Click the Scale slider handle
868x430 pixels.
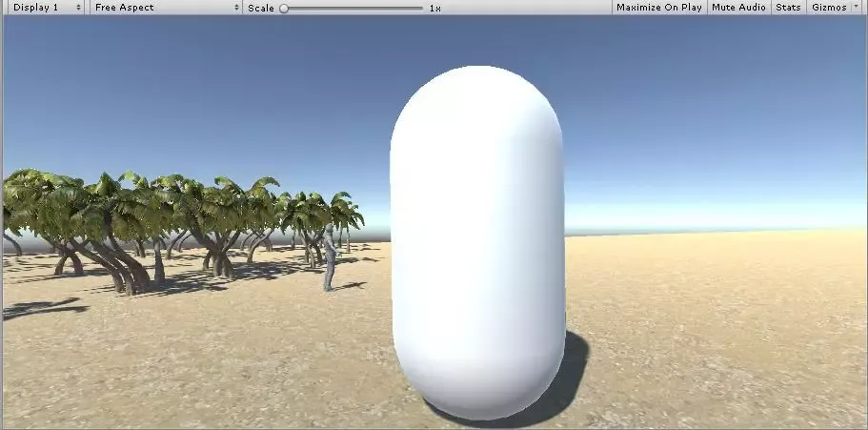[284, 8]
